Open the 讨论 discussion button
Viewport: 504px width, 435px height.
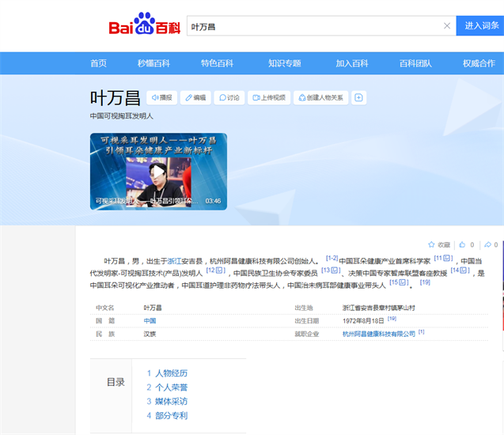[x=229, y=97]
